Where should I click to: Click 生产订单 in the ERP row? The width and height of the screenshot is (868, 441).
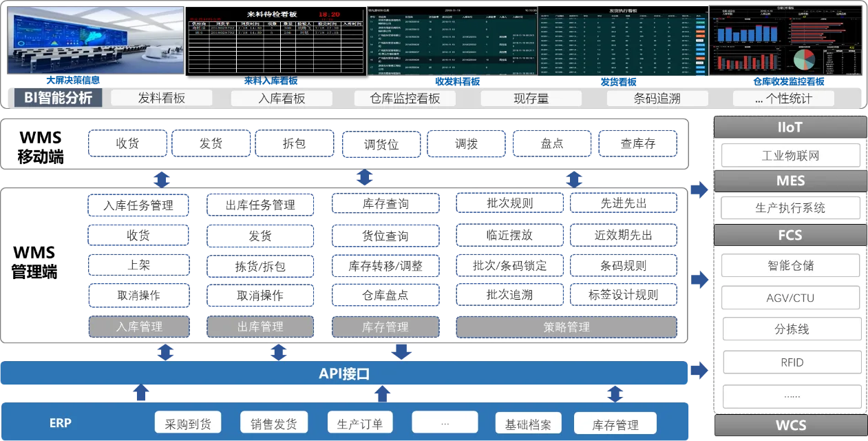359,423
